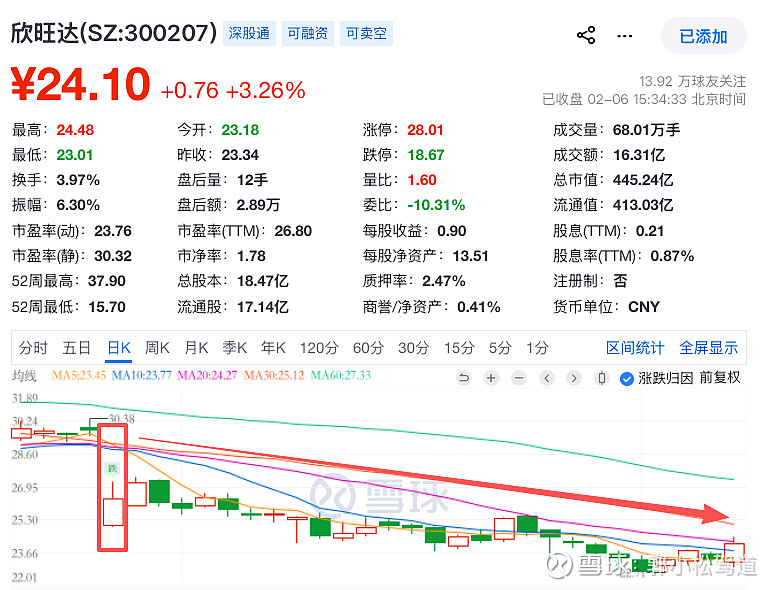Click the MA20:24.27 indicator
The width and height of the screenshot is (780, 590).
pos(207,376)
